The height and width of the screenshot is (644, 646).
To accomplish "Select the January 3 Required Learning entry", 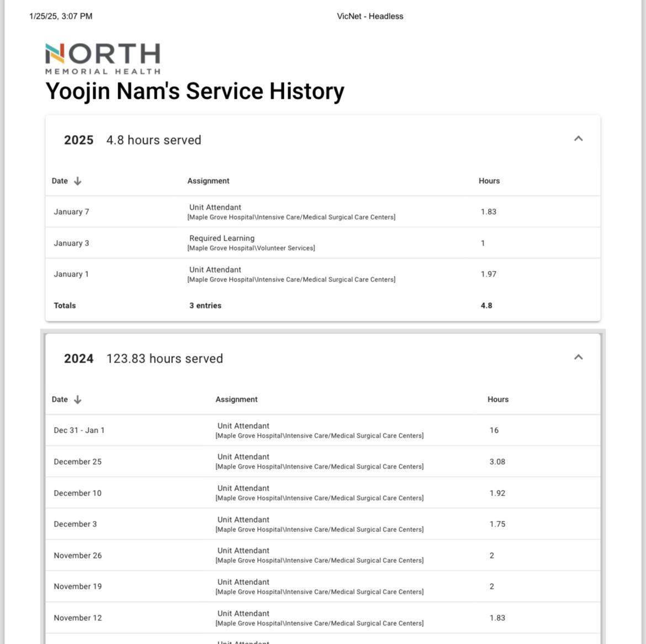I will click(x=221, y=243).
